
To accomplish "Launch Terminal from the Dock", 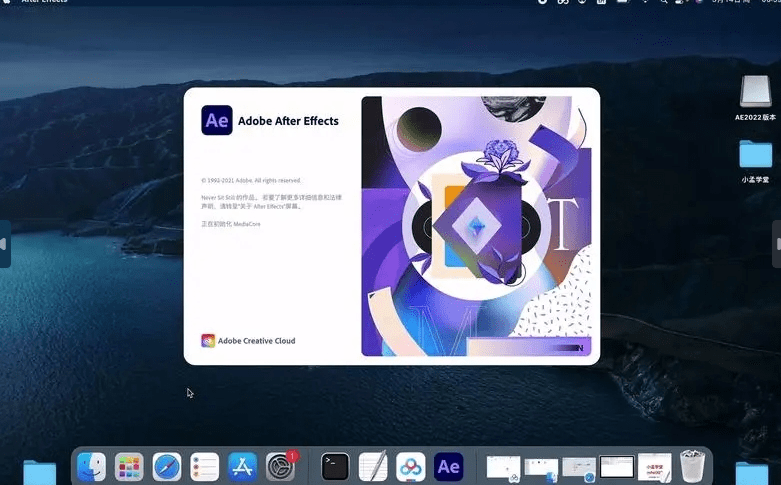I will [335, 467].
